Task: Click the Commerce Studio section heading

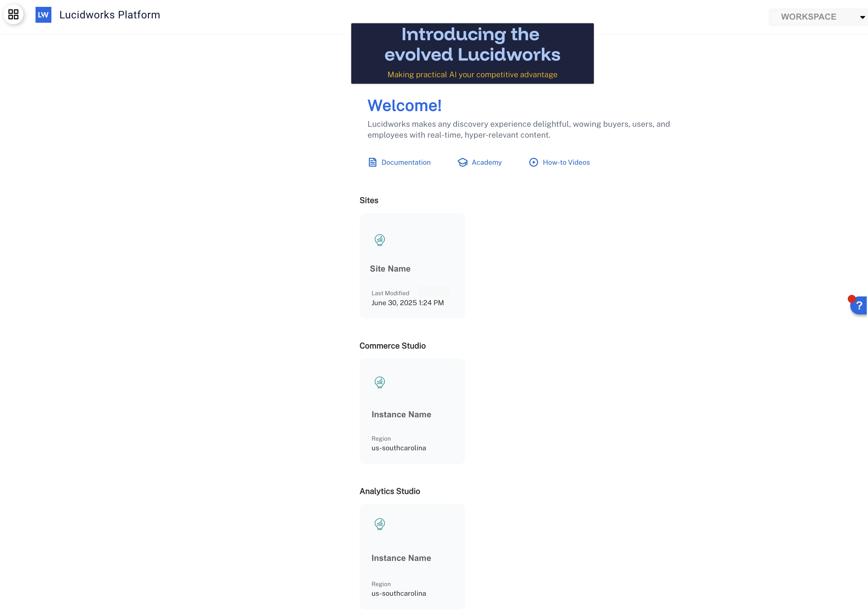Action: coord(392,346)
